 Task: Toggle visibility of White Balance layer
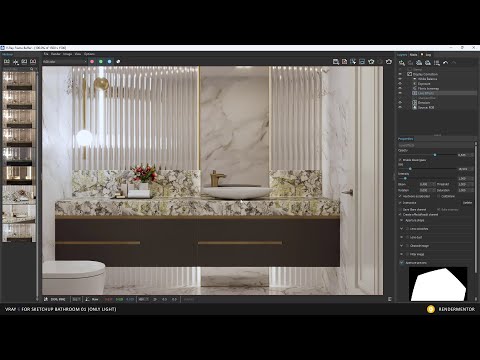tap(400, 79)
